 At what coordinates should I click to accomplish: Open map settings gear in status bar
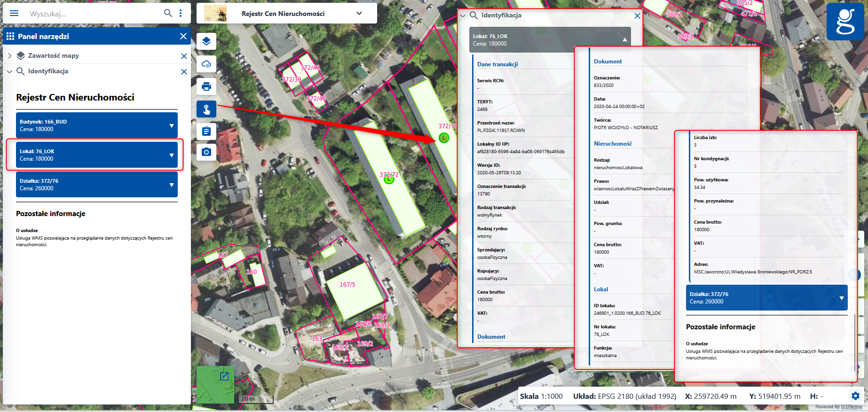pyautogui.click(x=855, y=396)
